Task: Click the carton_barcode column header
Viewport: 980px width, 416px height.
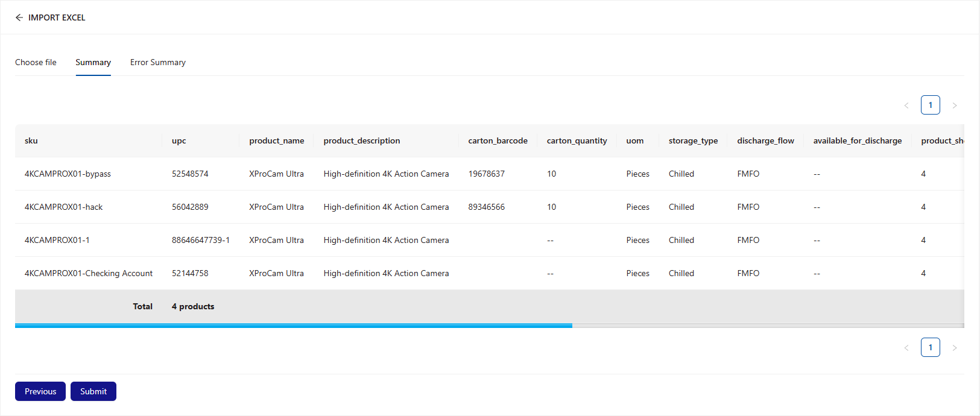Action: click(x=498, y=140)
